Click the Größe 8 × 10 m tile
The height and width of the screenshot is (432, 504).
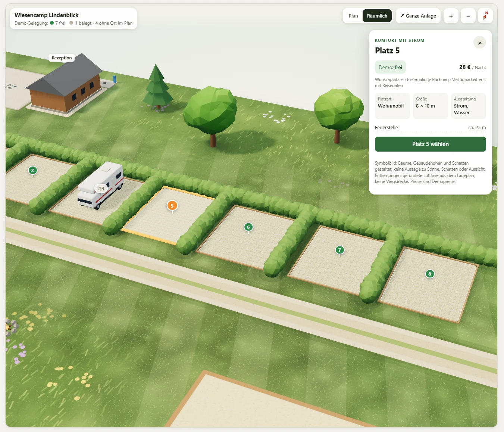click(430, 106)
